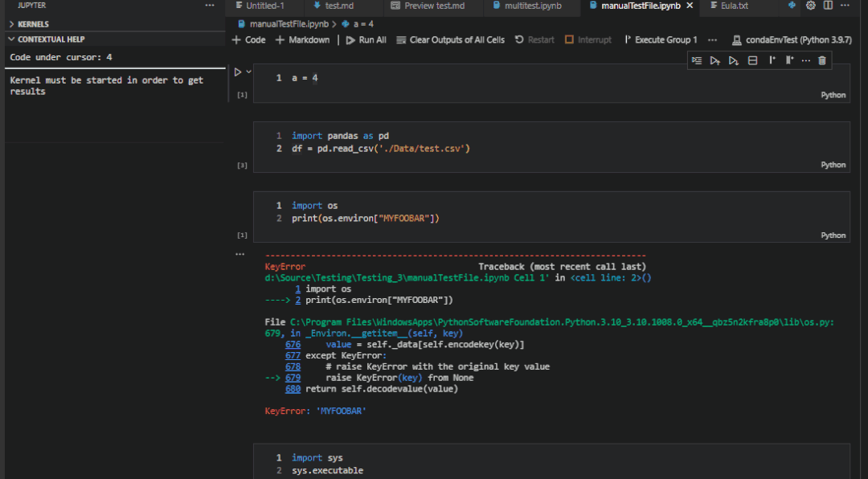The image size is (868, 479).
Task: Switch to the multitest.ipynb tab
Action: [531, 6]
